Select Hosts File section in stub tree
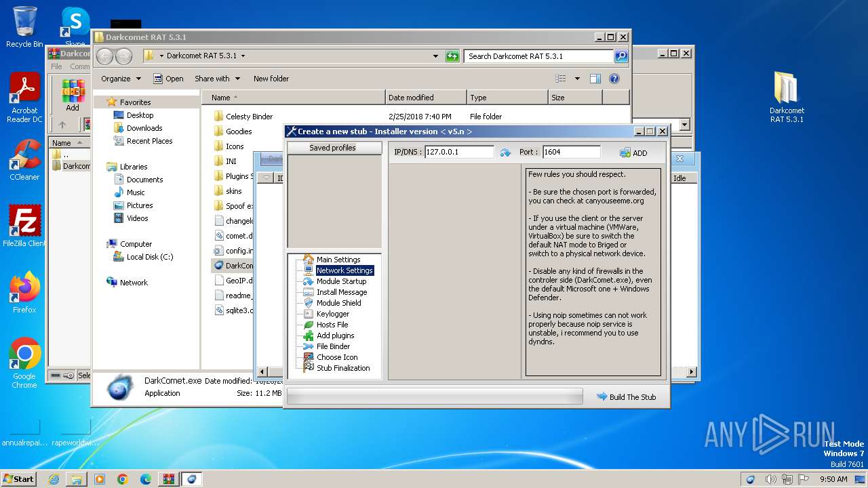Image resolution: width=868 pixels, height=488 pixels. pos(332,325)
